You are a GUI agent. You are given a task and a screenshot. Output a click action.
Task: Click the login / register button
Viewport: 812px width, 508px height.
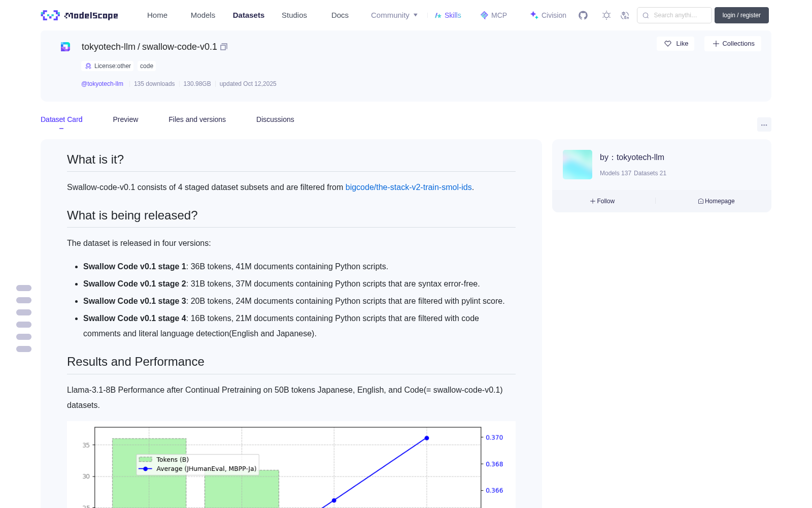(741, 15)
